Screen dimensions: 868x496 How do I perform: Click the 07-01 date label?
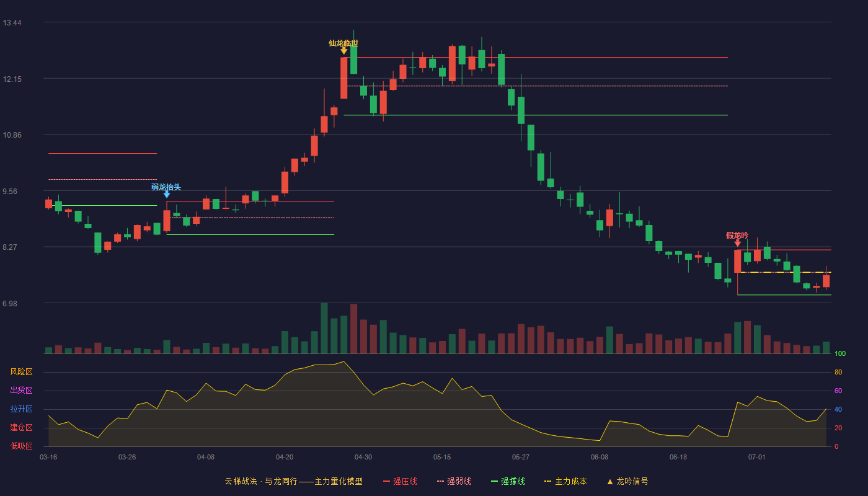click(x=757, y=457)
